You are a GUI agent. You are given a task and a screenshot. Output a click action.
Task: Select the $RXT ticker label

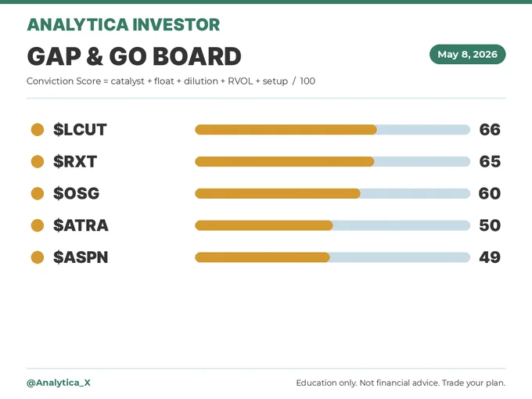pos(75,161)
